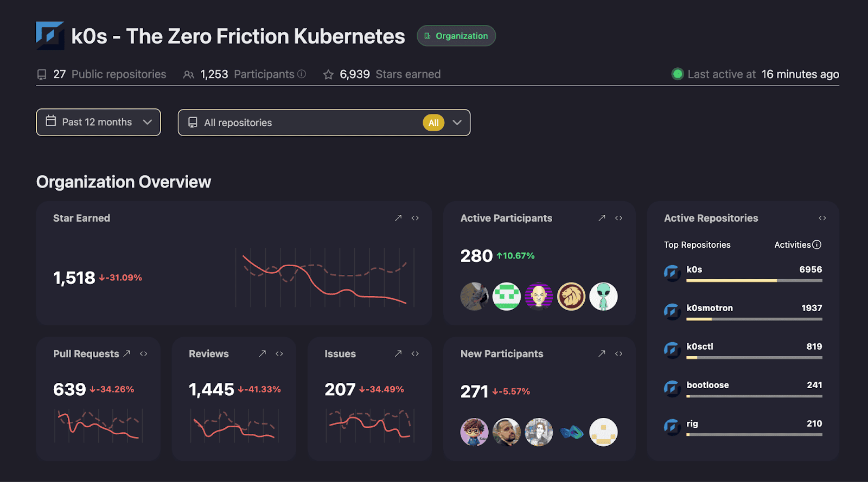Image resolution: width=868 pixels, height=482 pixels.
Task: Click the expand arrow on Active Participants card
Action: point(601,217)
